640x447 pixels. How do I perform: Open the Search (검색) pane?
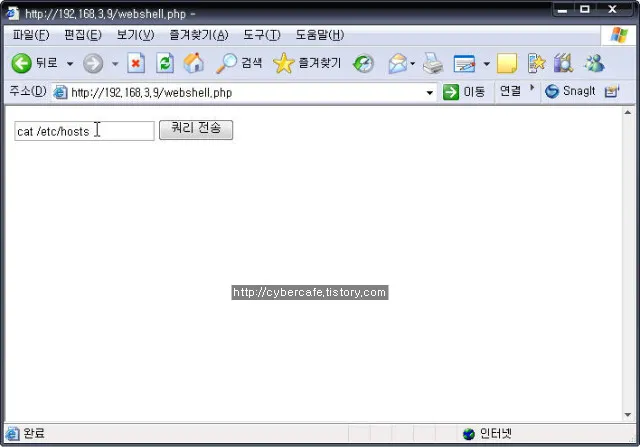[240, 63]
